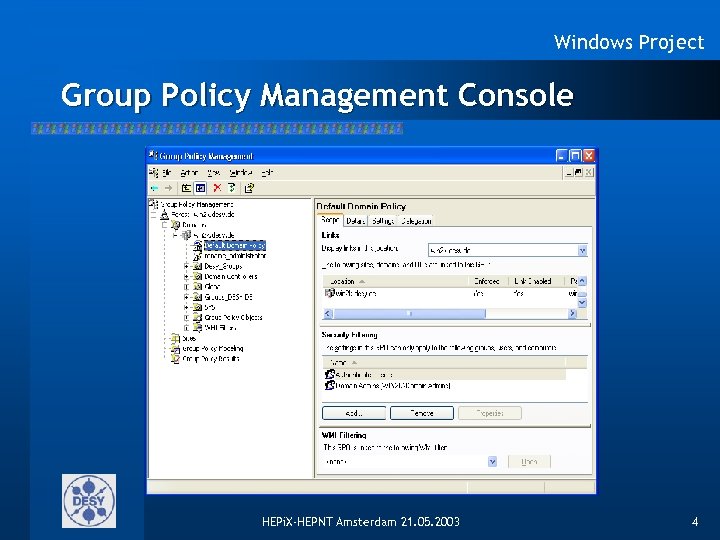Open the View menu
720x540 pixels.
214,173
